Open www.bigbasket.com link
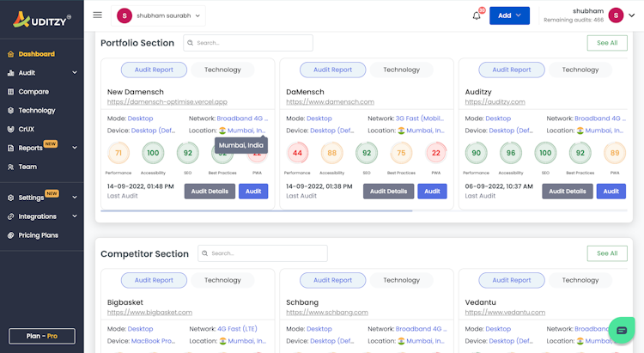 149,313
